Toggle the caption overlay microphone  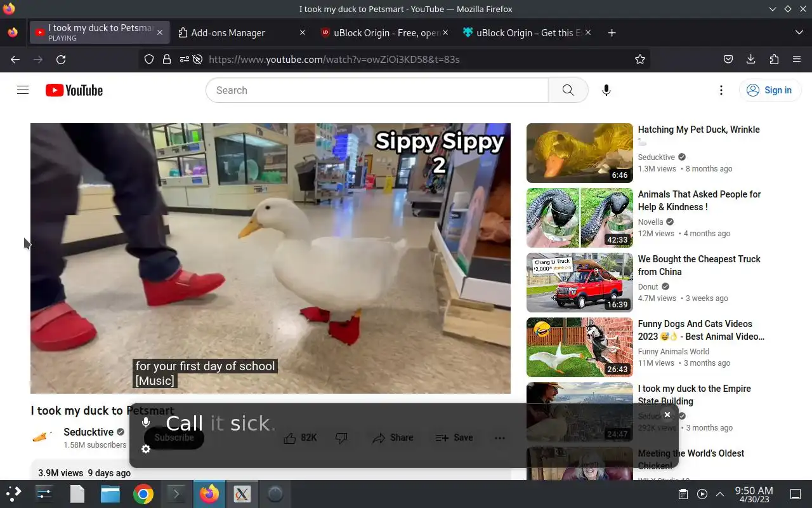point(146,423)
